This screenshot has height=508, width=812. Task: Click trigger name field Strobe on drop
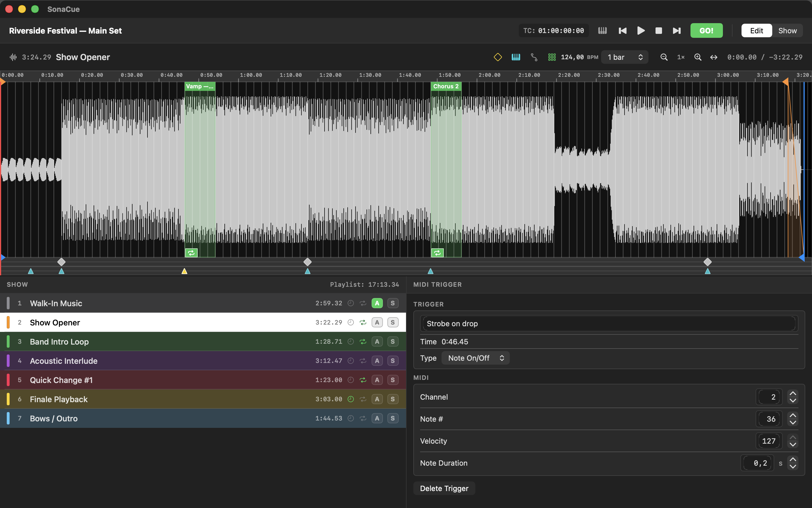coord(609,323)
